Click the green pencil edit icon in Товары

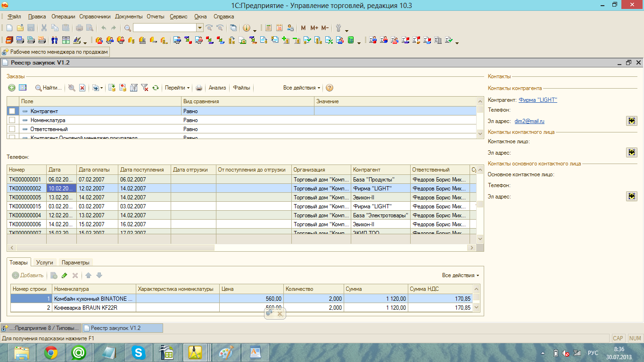(65, 275)
